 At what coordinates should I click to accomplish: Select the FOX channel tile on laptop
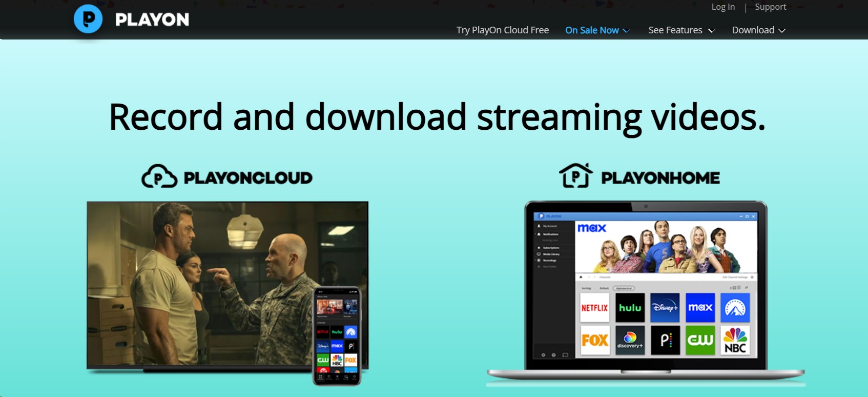coord(595,341)
